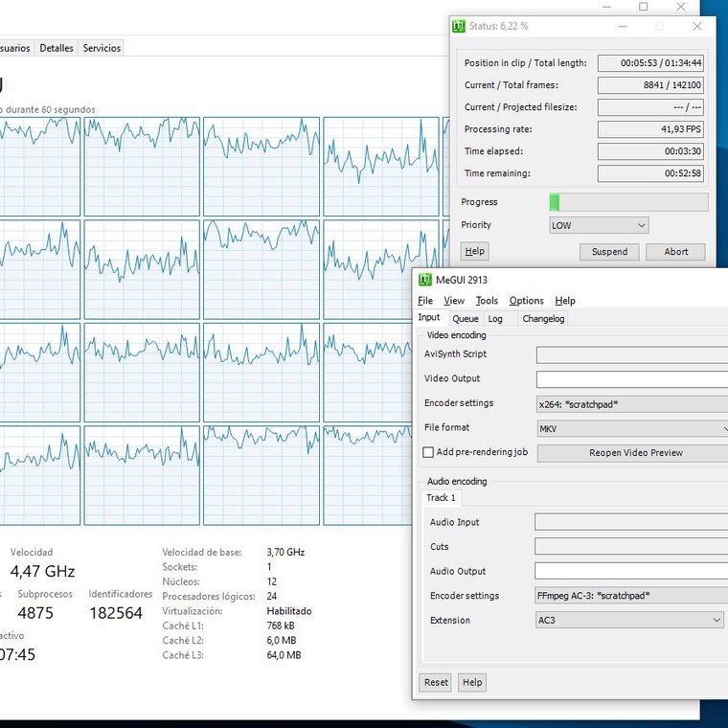The width and height of the screenshot is (728, 728).
Task: Click the green encoding progress bar
Action: click(628, 202)
